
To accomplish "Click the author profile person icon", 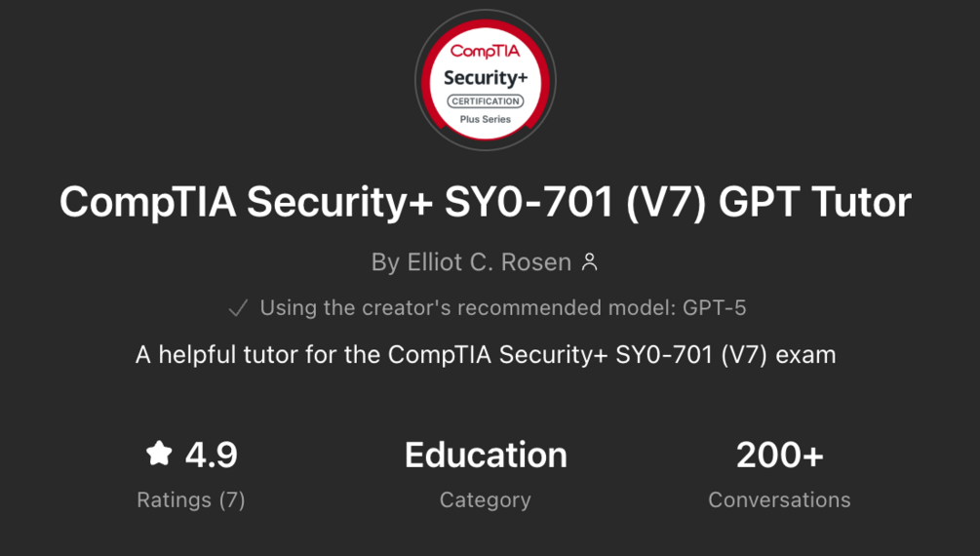I will click(589, 261).
